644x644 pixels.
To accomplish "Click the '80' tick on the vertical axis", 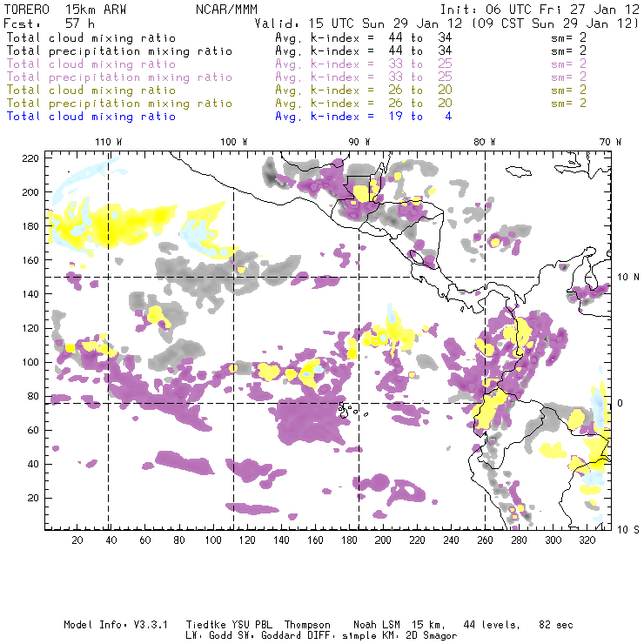I will pyautogui.click(x=33, y=396).
